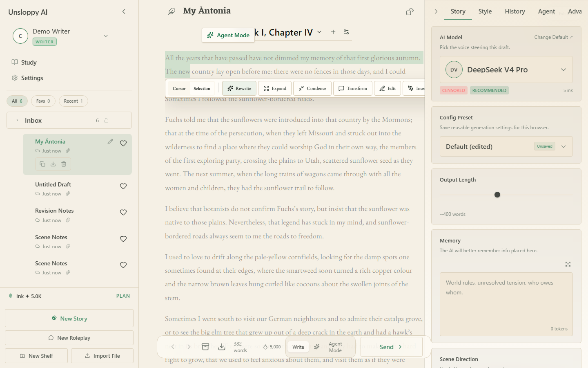The image size is (588, 368).
Task: Condense the selected text
Action: [x=312, y=88]
